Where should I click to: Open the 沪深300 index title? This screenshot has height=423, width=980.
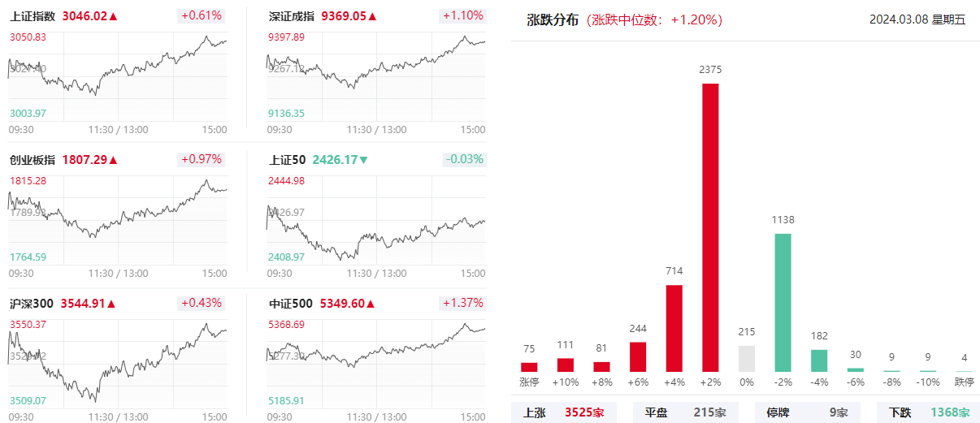tap(32, 304)
